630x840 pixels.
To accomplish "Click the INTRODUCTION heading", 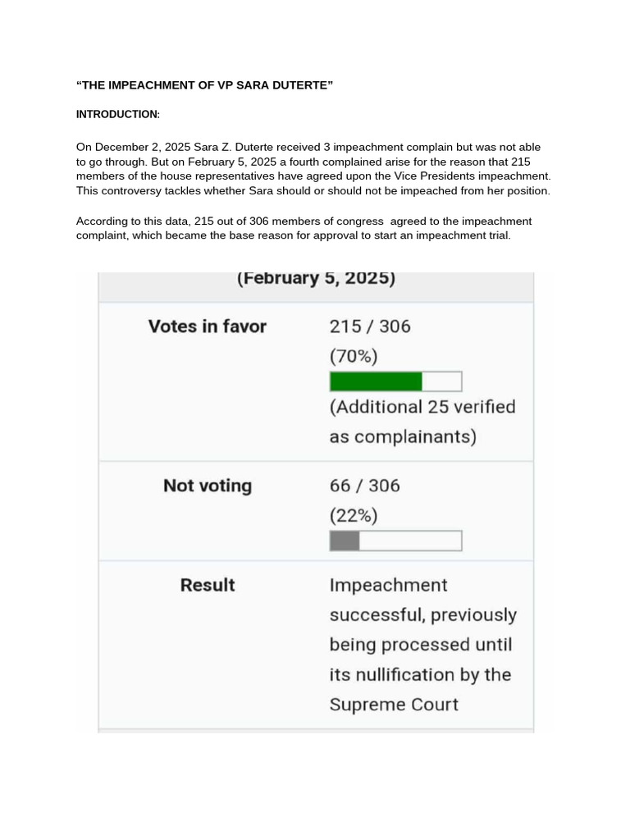I will [x=118, y=115].
